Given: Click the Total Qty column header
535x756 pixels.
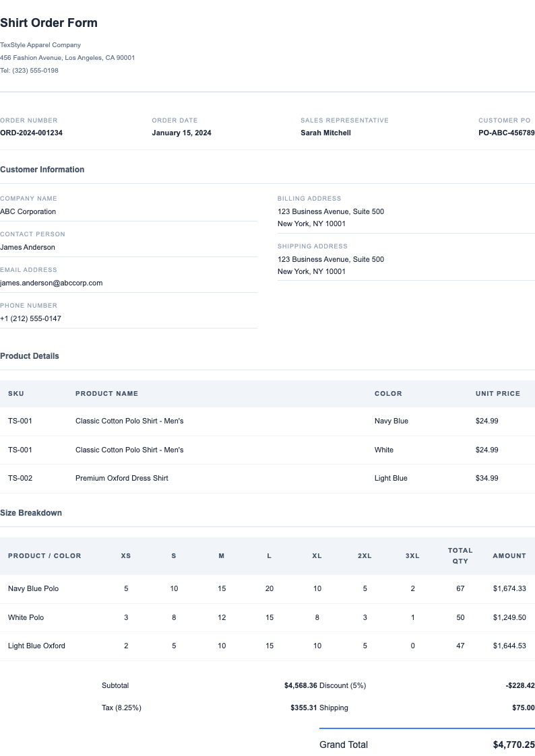Looking at the screenshot, I should (x=460, y=555).
